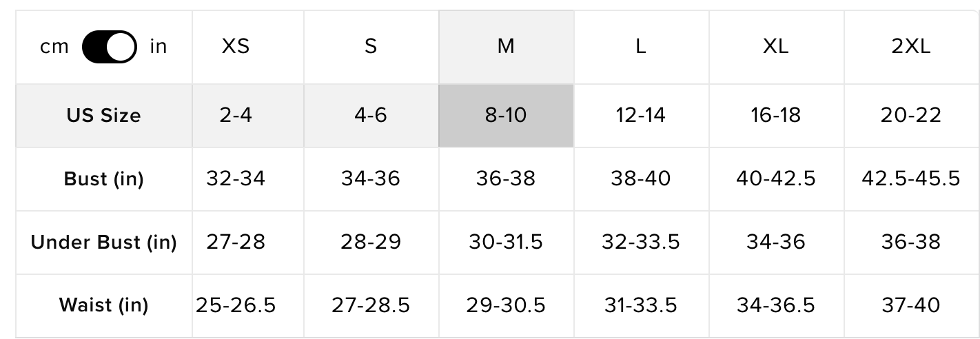This screenshot has height=339, width=980.
Task: Click the 36-38 bust measurement for M
Action: coord(506,179)
